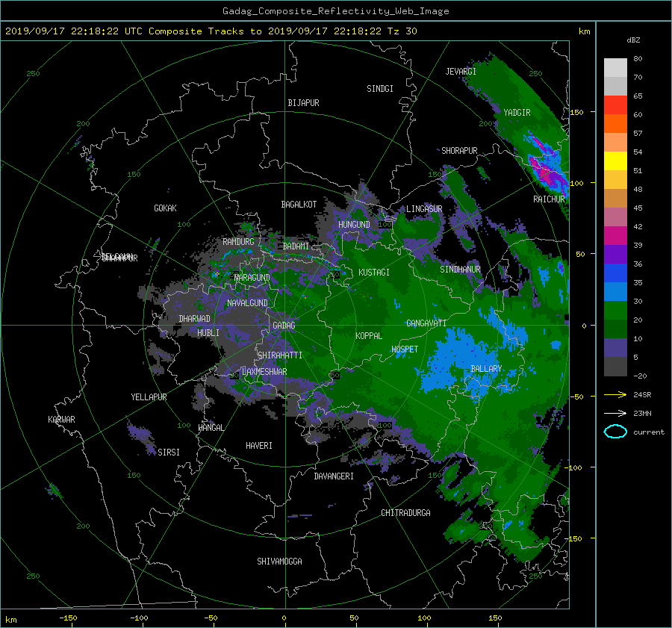
Task: Click the KUSTAGI city label
Action: (x=374, y=273)
